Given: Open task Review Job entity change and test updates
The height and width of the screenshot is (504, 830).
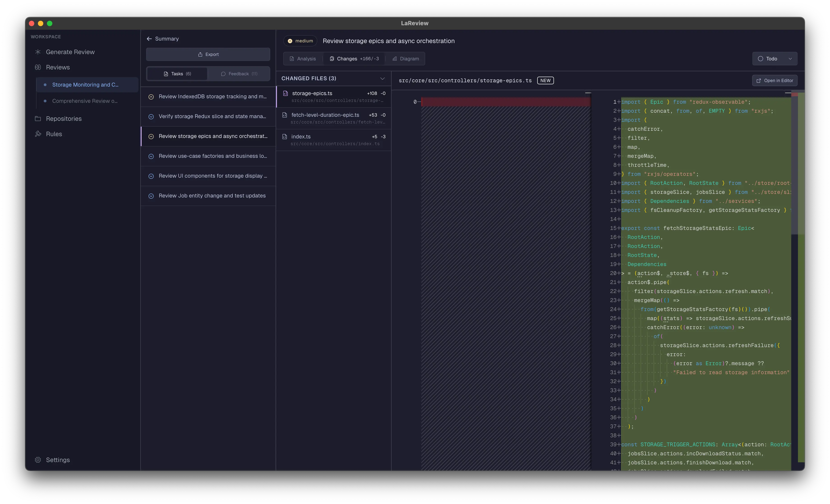Looking at the screenshot, I should (208, 196).
